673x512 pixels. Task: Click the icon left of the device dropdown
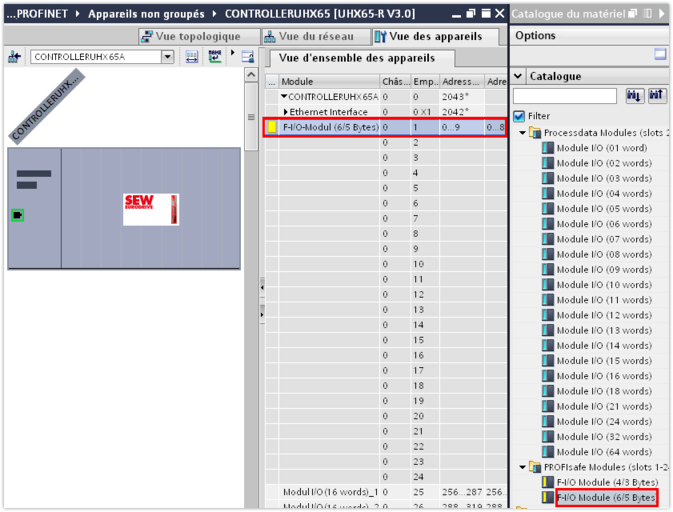(x=14, y=58)
